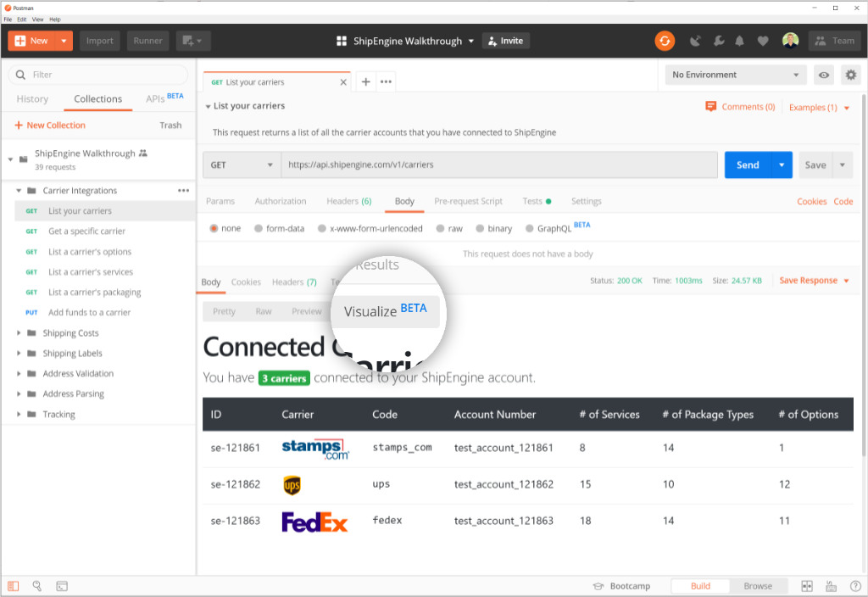
Task: Open the notifications bell icon
Action: coord(740,41)
